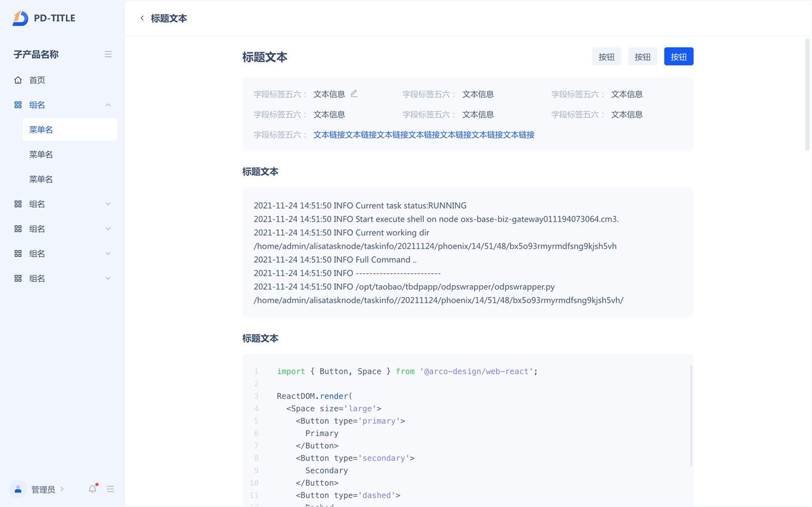This screenshot has width=812, height=507.
Task: Click the code block scrollbar
Action: click(691, 416)
